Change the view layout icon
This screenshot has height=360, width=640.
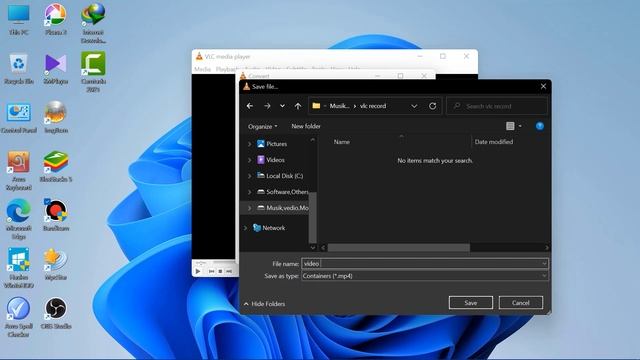click(x=510, y=126)
